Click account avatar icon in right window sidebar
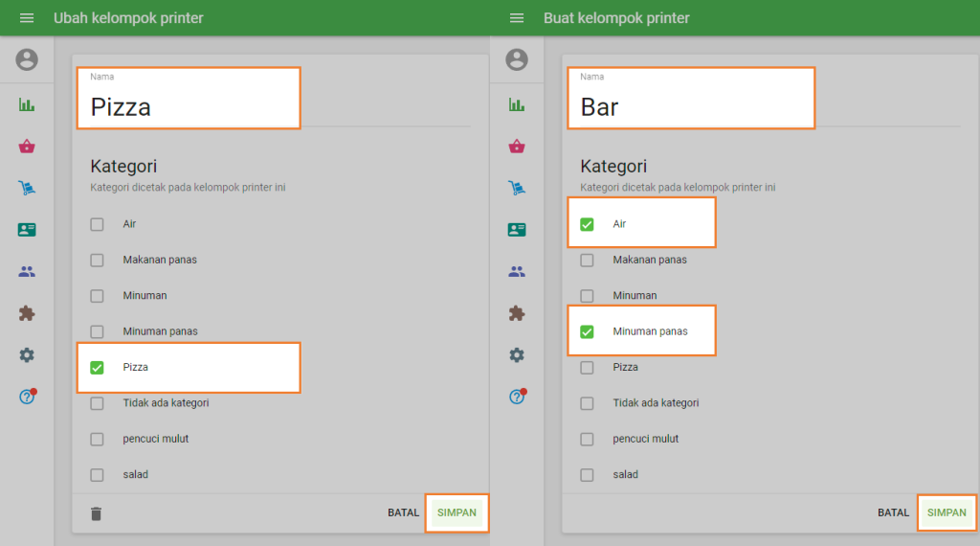 tap(517, 59)
